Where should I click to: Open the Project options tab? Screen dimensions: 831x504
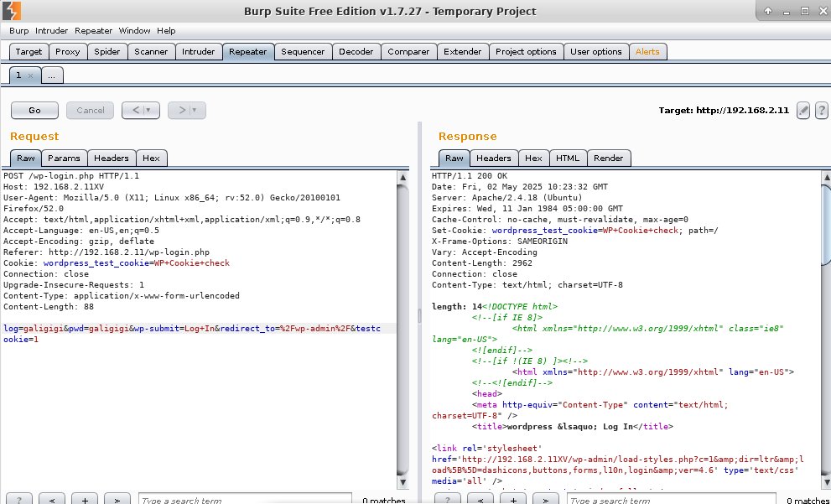526,51
